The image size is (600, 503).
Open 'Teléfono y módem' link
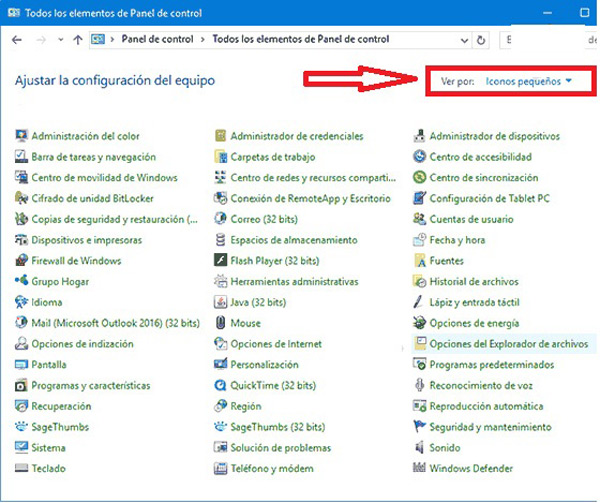[x=272, y=468]
